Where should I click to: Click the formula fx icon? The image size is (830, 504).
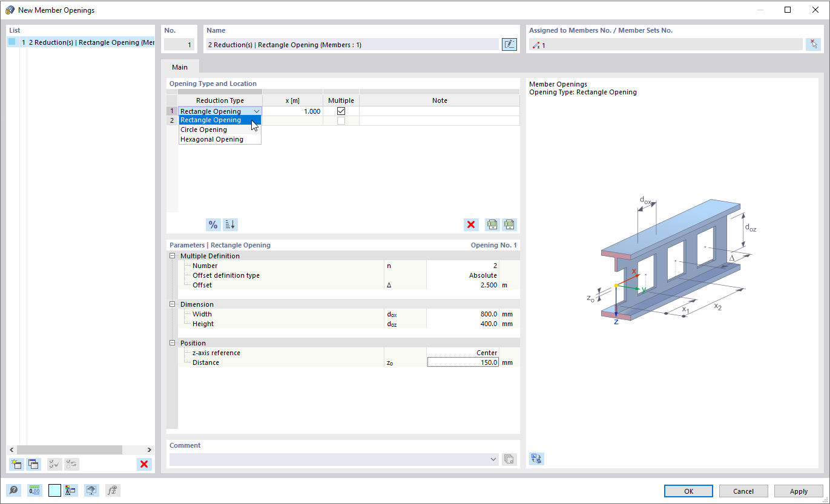(x=112, y=491)
